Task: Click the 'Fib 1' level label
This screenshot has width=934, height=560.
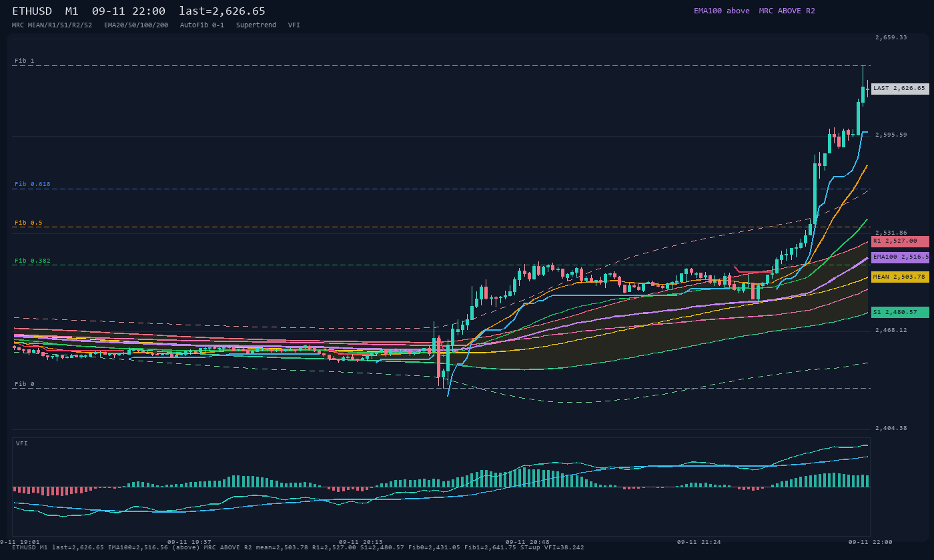Action: tap(25, 61)
